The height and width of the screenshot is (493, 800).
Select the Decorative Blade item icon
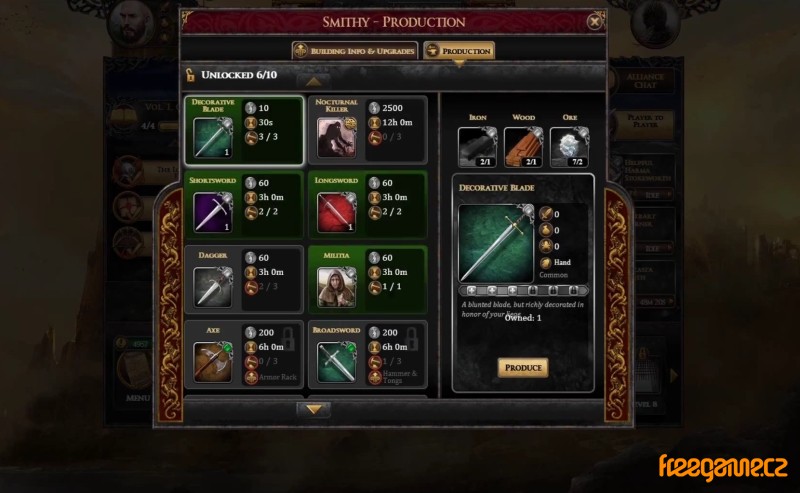point(213,138)
